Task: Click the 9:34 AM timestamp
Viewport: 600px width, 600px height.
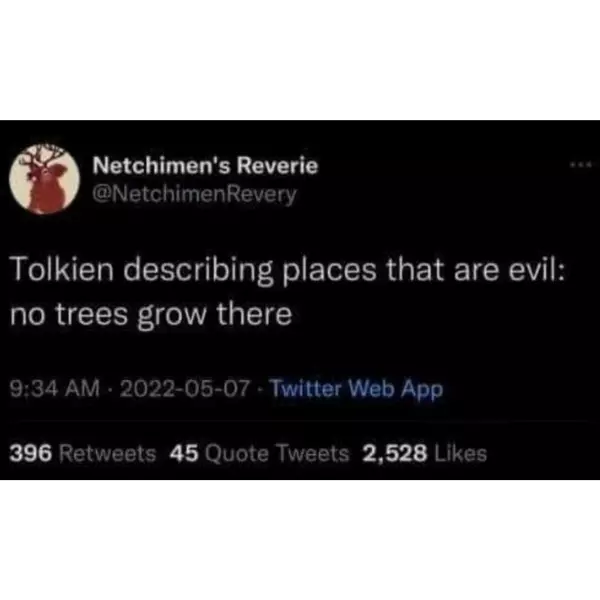Action: click(55, 388)
